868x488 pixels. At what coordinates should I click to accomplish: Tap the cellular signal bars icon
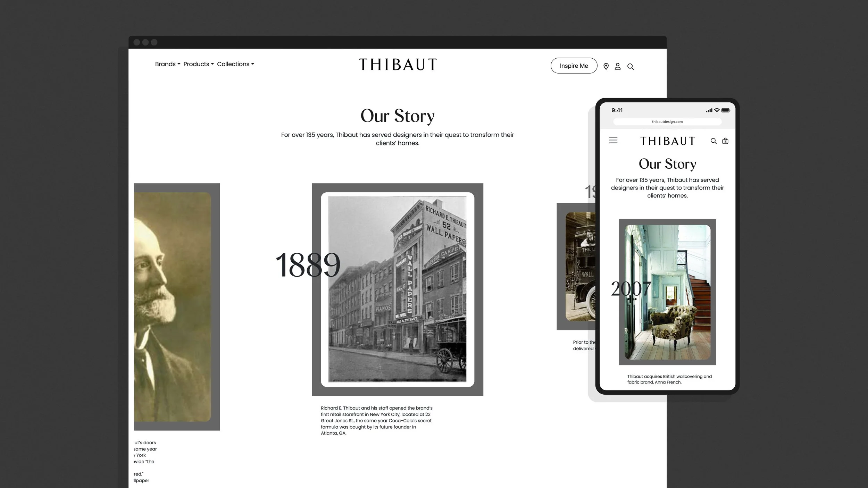(709, 110)
